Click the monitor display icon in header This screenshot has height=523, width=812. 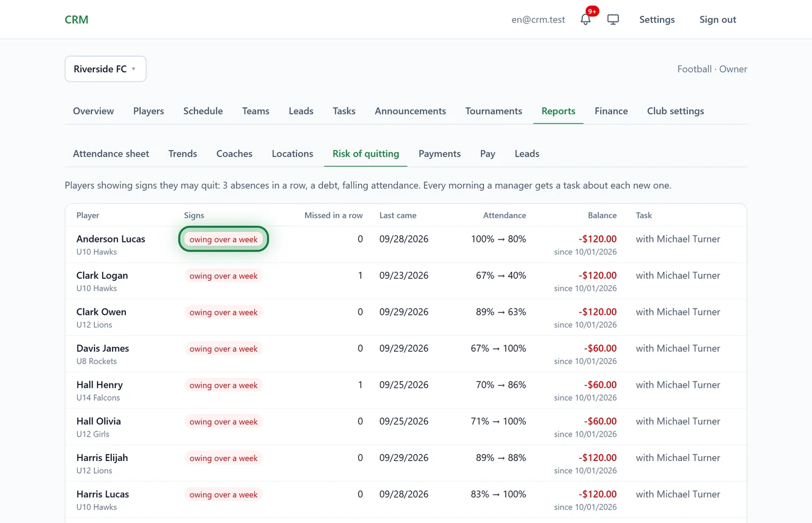point(613,20)
